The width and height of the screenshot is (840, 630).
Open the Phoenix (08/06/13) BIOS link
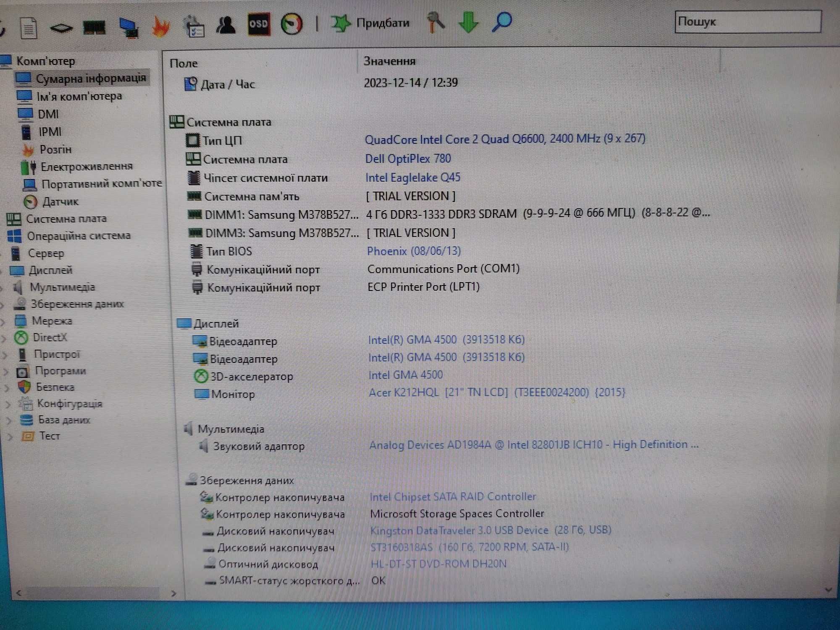[x=414, y=251]
